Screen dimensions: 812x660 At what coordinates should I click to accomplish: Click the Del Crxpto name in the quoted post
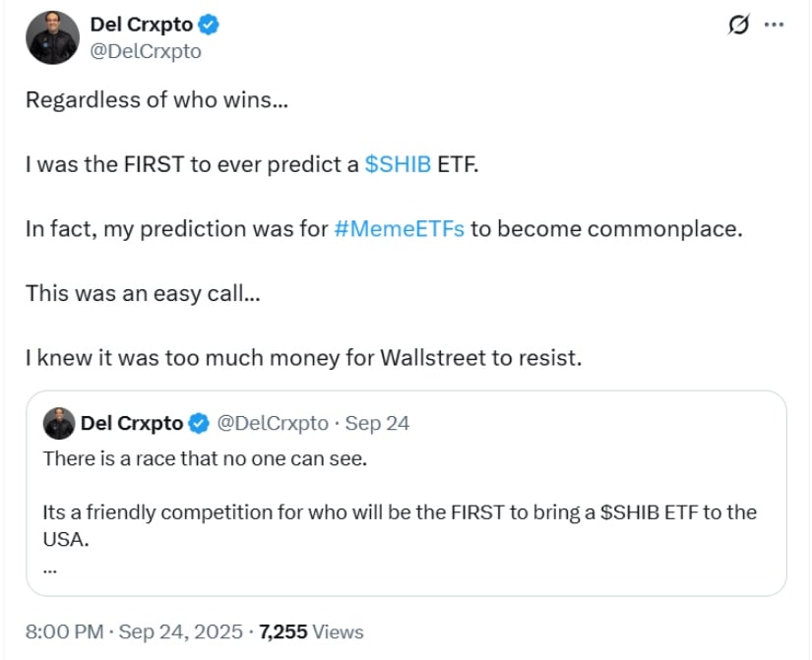coord(132,424)
